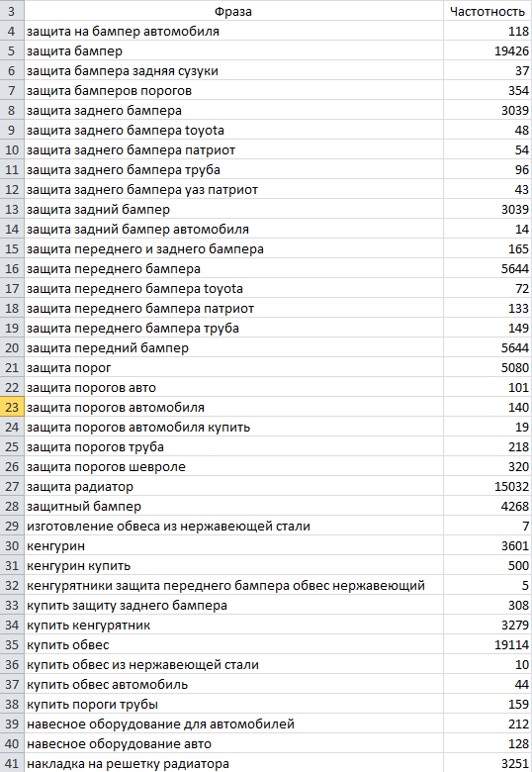Click cell 'навесное оборудование авто'
The image size is (532, 772).
click(233, 744)
